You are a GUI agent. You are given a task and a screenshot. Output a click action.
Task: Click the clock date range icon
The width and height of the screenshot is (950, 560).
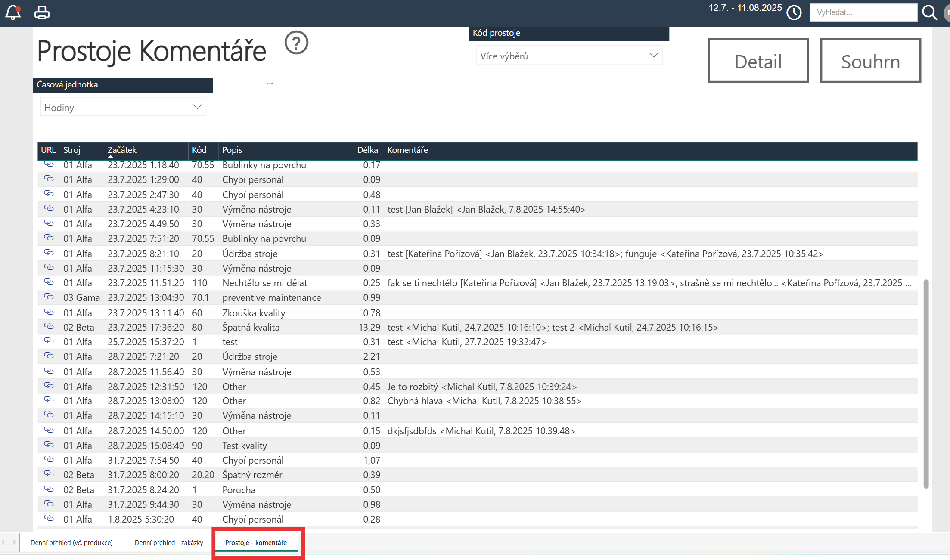(794, 12)
